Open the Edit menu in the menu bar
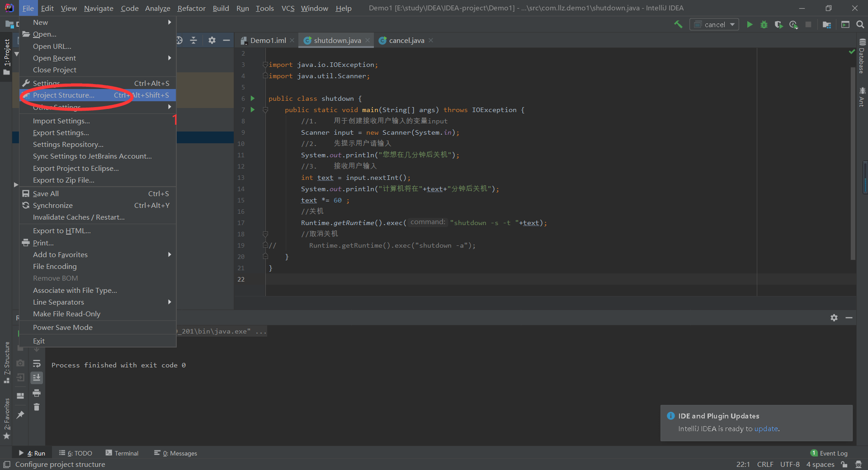 coord(47,8)
